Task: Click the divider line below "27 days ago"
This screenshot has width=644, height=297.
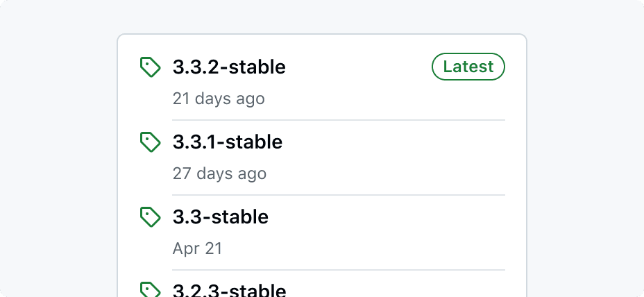Action: 339,195
